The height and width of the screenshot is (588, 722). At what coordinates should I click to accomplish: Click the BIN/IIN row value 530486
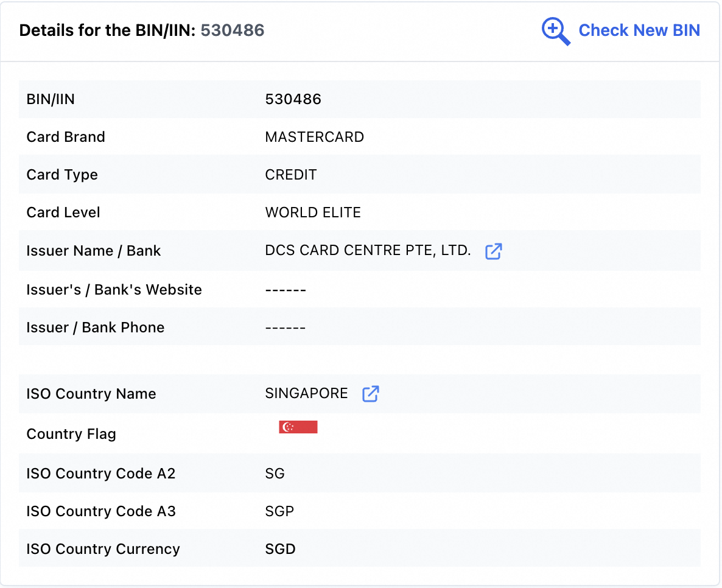[293, 99]
